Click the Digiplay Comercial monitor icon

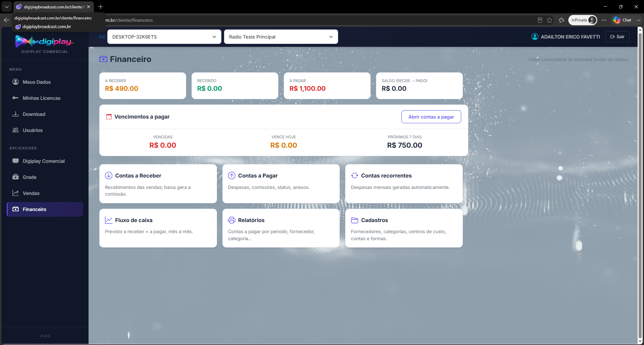15,161
